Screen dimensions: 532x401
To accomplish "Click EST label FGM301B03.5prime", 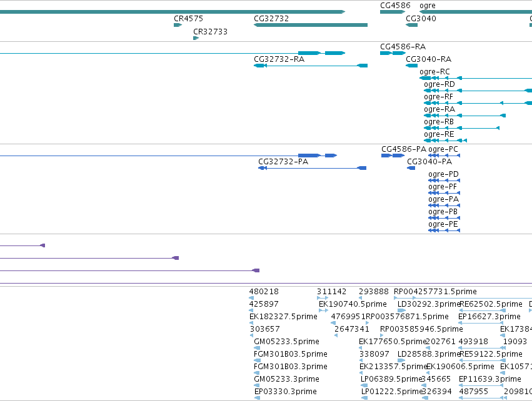I will (x=291, y=354).
